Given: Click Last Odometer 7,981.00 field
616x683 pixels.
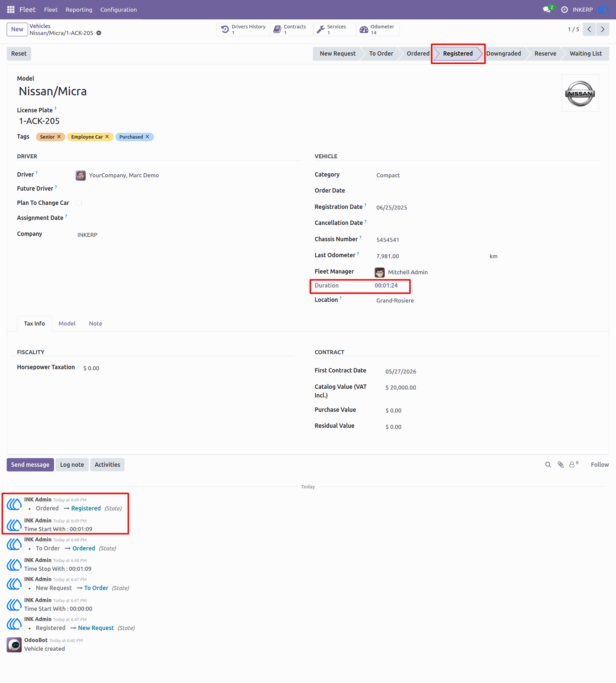Looking at the screenshot, I should (x=431, y=256).
